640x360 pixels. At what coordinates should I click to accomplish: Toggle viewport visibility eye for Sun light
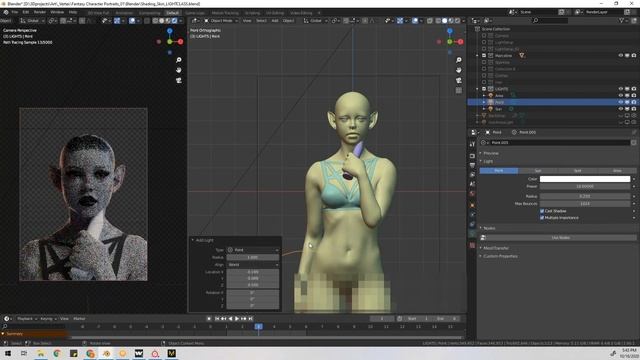pyautogui.click(x=621, y=109)
